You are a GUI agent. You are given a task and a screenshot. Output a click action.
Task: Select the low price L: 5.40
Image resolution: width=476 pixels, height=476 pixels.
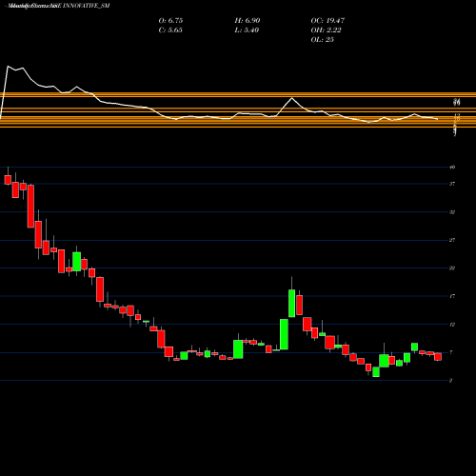(x=247, y=30)
